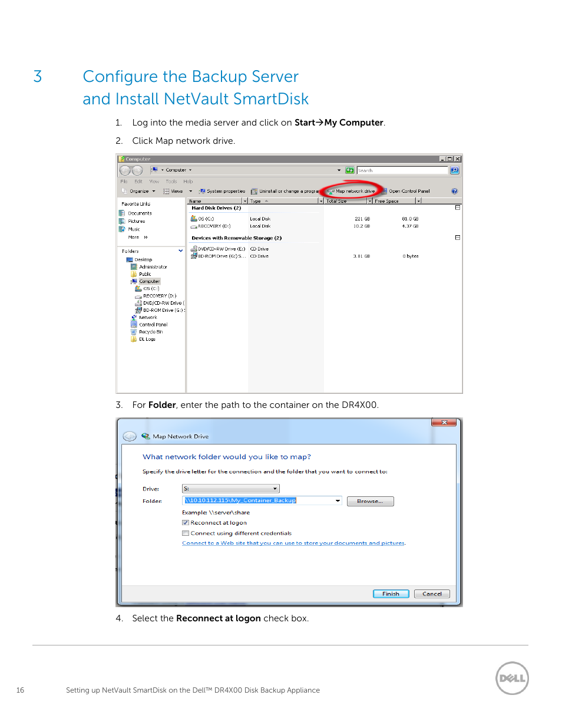Open the address bar history dropdown arrow
The height and width of the screenshot is (728, 562).
pos(339,170)
